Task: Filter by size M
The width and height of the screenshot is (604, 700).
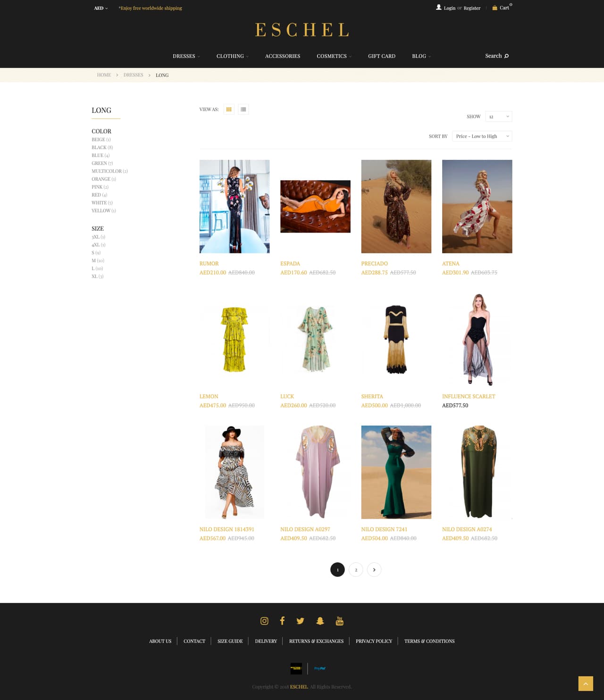Action: (x=98, y=261)
